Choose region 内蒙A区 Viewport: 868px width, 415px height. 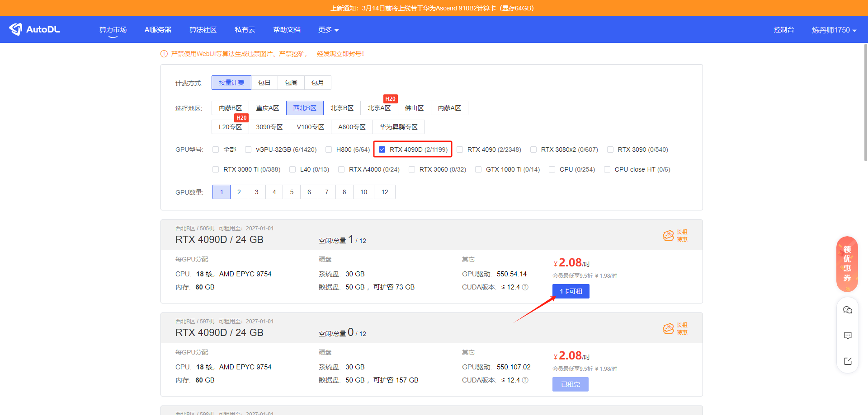tap(449, 108)
